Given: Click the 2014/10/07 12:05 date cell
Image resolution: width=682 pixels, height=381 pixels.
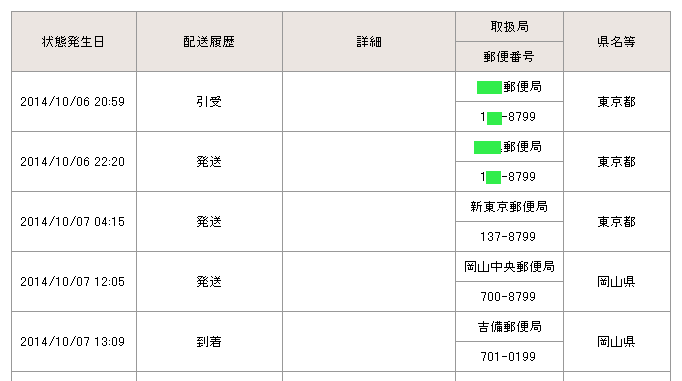Looking at the screenshot, I should pos(74,282).
